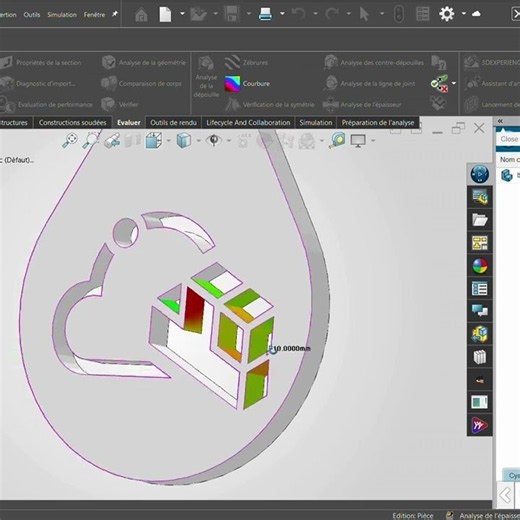This screenshot has height=520, width=520.
Task: Click the 10.0000mm thickness label on the model
Action: [292, 348]
